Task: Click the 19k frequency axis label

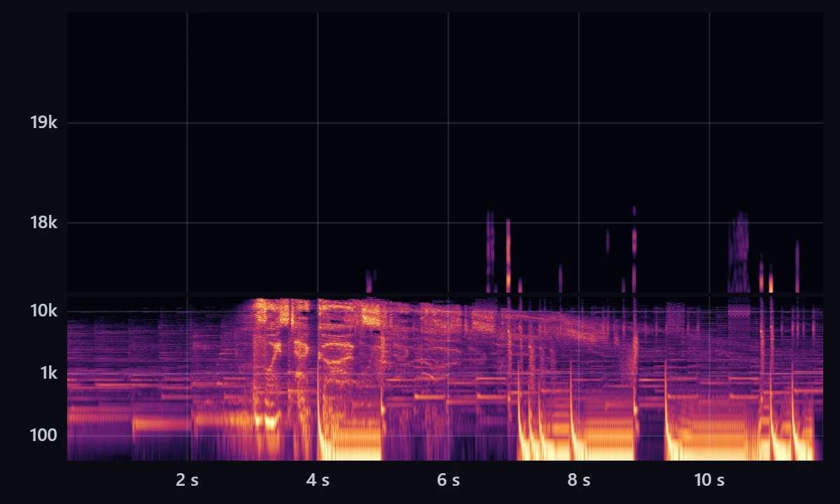Action: coord(43,123)
